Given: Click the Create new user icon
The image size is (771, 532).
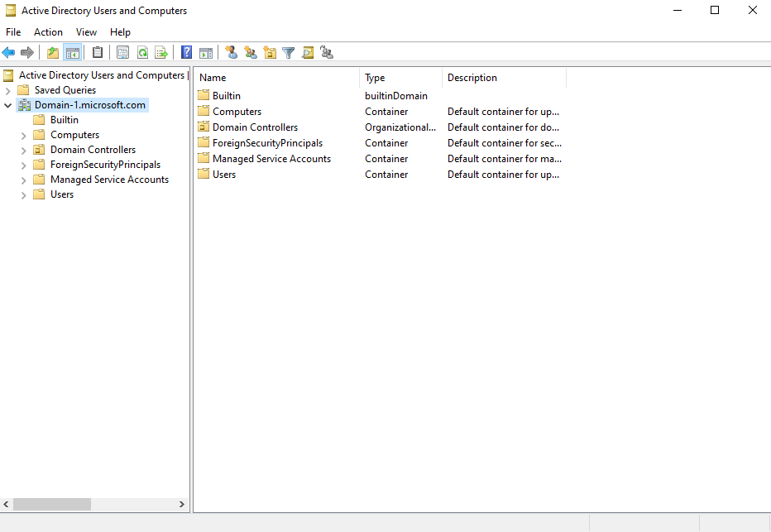Looking at the screenshot, I should pos(231,52).
